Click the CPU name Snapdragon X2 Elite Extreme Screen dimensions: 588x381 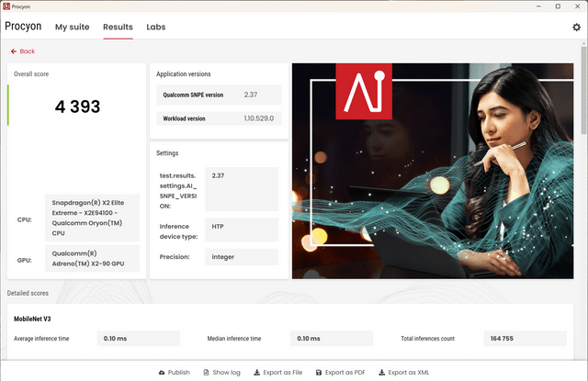(x=92, y=218)
